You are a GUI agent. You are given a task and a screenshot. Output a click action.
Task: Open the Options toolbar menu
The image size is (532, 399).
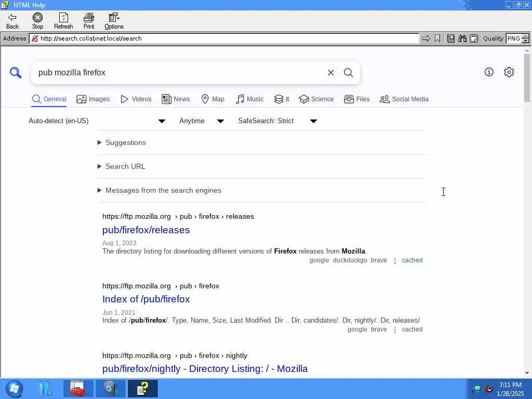114,21
